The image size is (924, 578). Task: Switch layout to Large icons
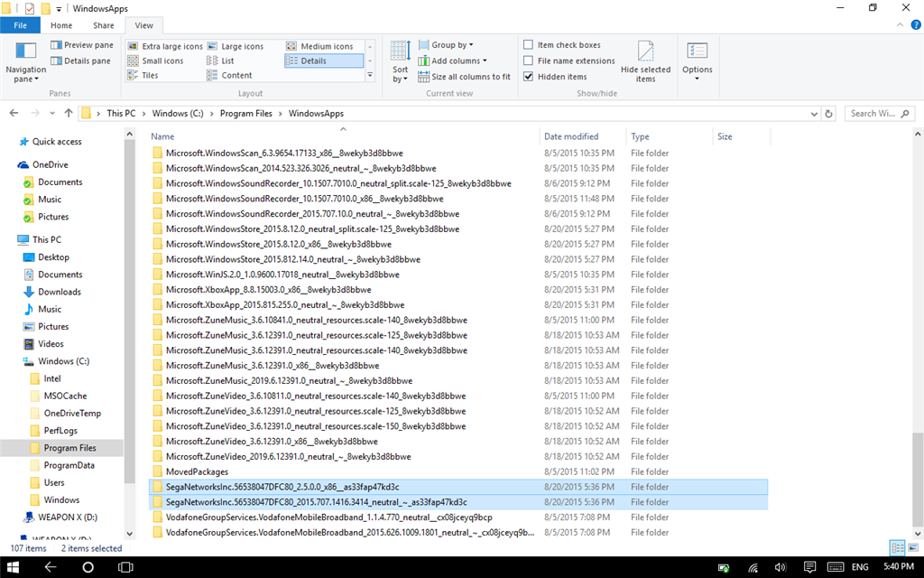click(x=236, y=46)
